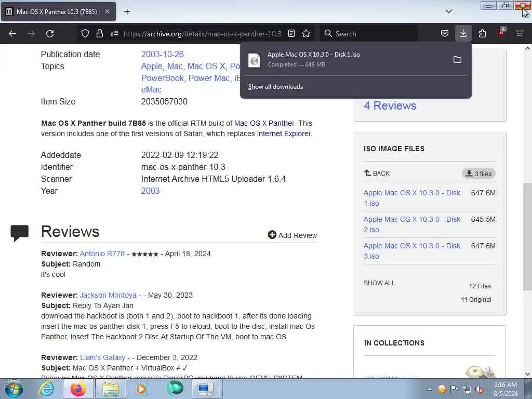
Task: Collapse ISO file list with BACK
Action: click(x=377, y=174)
